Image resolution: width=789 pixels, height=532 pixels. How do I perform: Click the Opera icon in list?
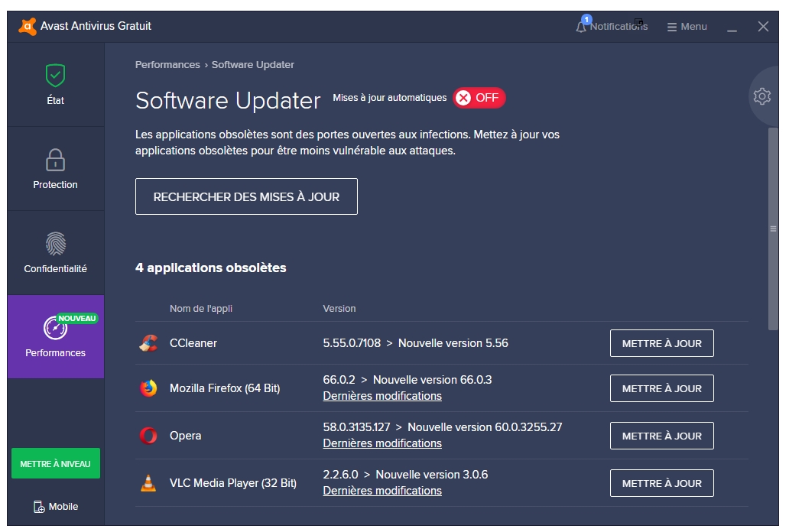coord(148,436)
